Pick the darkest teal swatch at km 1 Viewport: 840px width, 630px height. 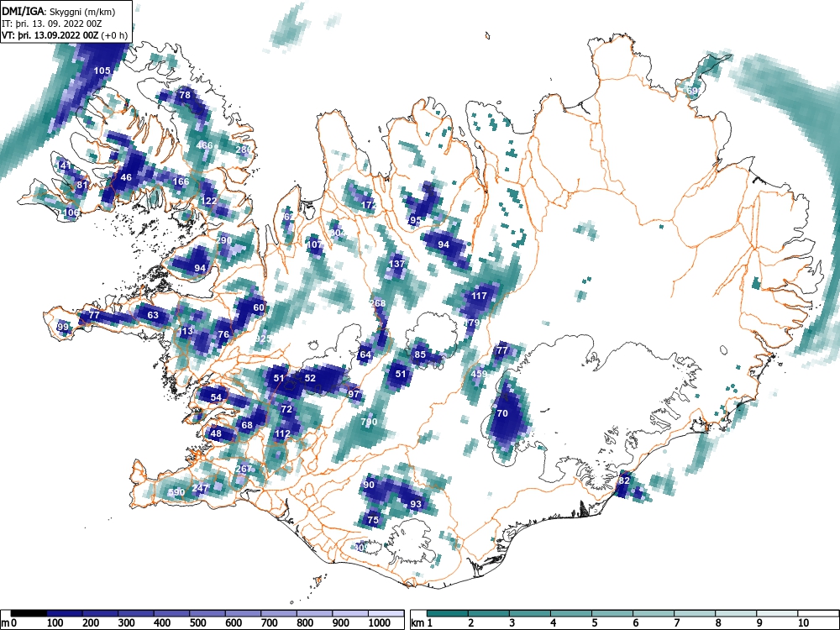(x=448, y=613)
